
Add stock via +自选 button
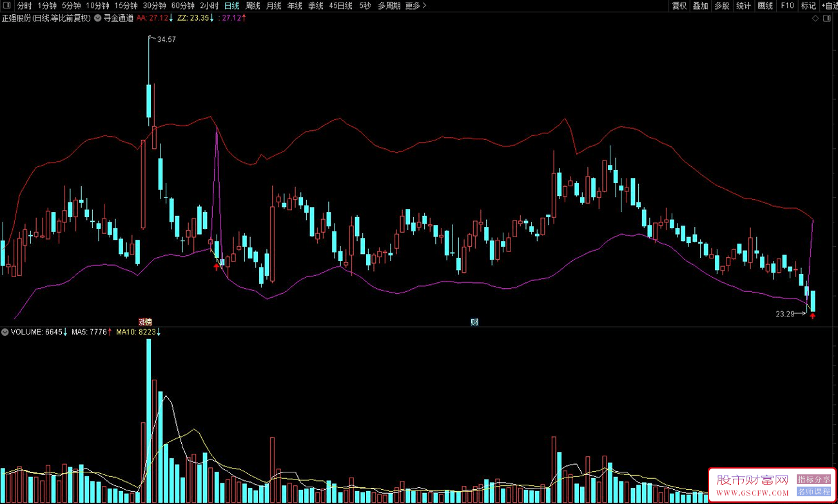click(829, 6)
